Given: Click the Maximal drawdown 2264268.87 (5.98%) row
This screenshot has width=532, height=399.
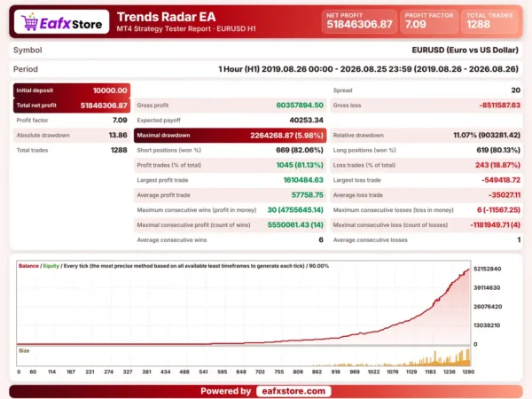Looking at the screenshot, I should [230, 136].
